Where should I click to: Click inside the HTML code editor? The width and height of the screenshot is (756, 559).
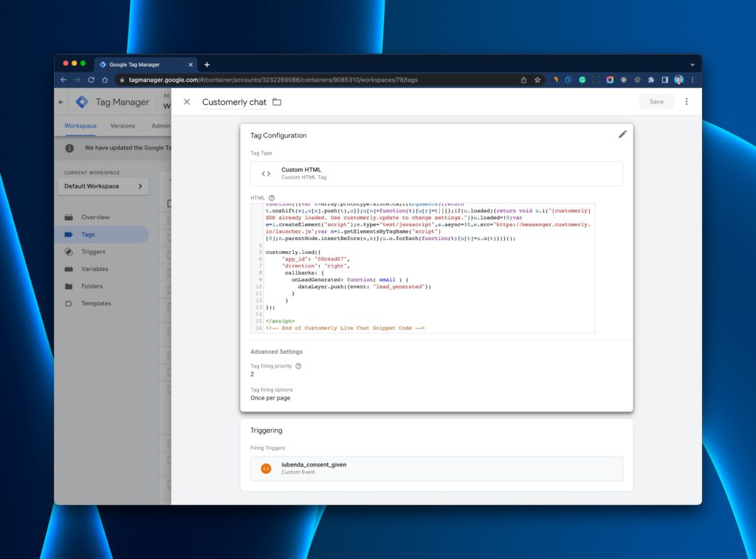tap(422, 268)
